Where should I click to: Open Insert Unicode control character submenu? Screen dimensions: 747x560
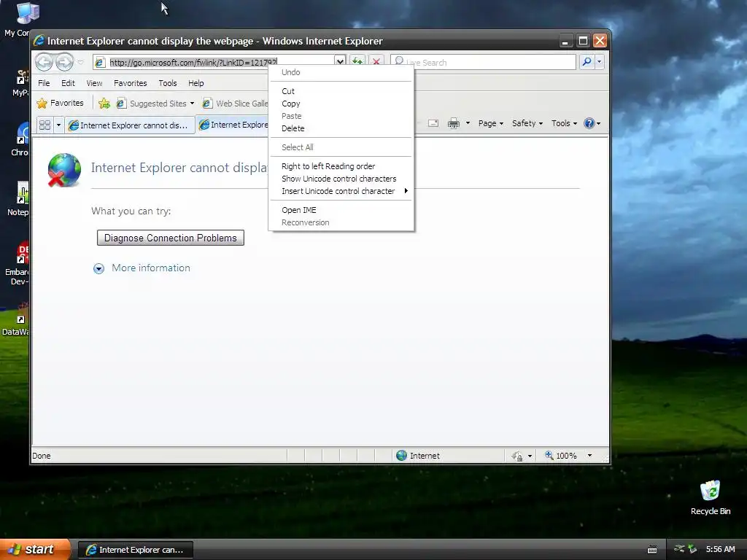[341, 191]
